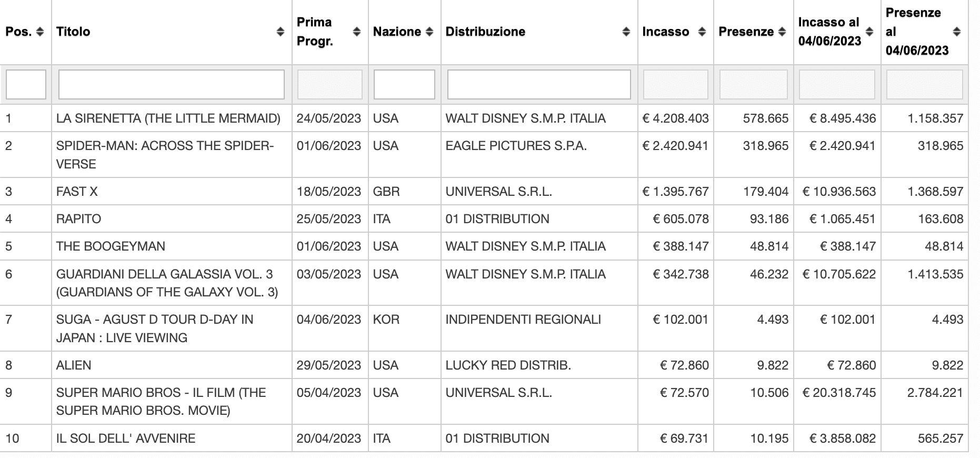Click presenze value 46.232
This screenshot has width=980, height=458.
[769, 274]
